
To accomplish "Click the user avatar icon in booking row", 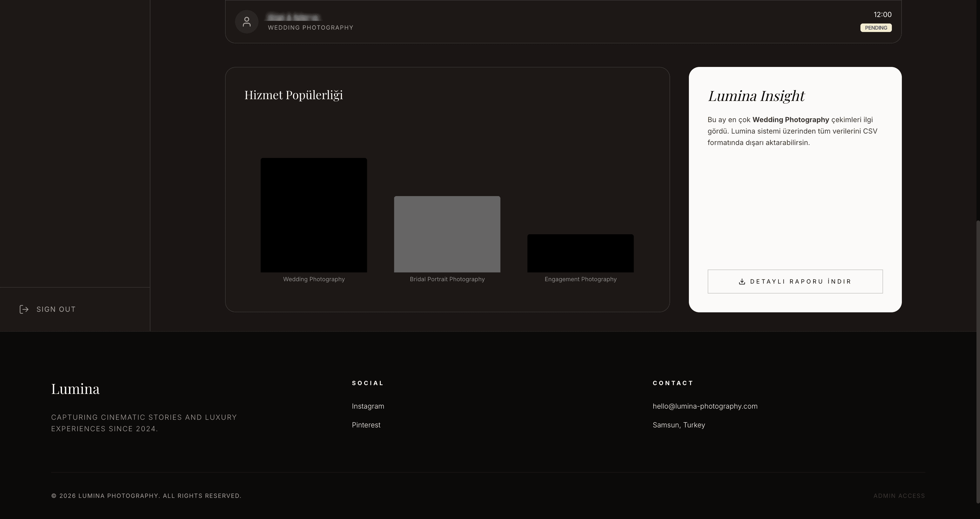I will click(246, 22).
